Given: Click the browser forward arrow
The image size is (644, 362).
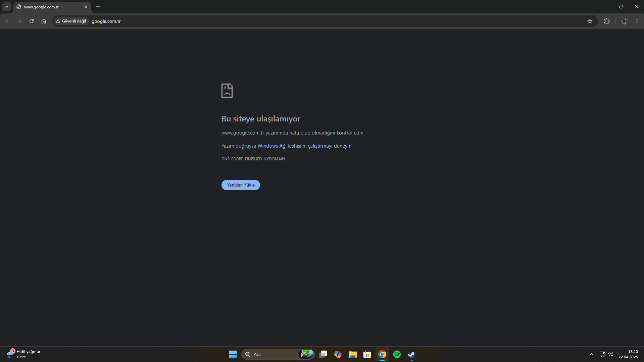Looking at the screenshot, I should (x=19, y=21).
